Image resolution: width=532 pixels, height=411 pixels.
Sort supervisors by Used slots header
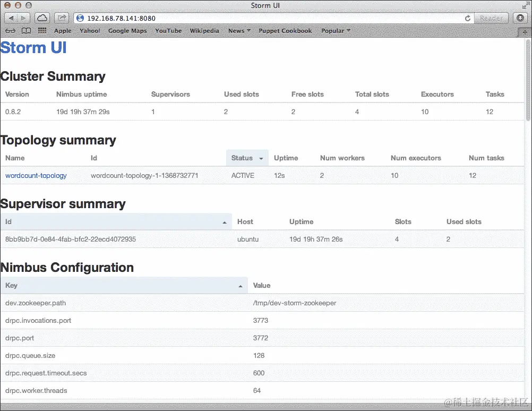[x=464, y=221]
